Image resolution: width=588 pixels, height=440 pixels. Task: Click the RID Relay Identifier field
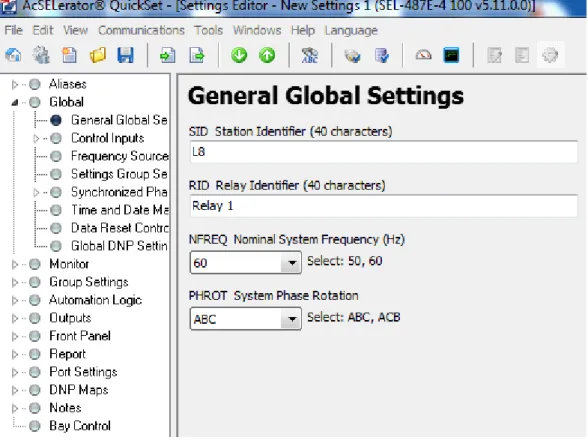tap(384, 206)
